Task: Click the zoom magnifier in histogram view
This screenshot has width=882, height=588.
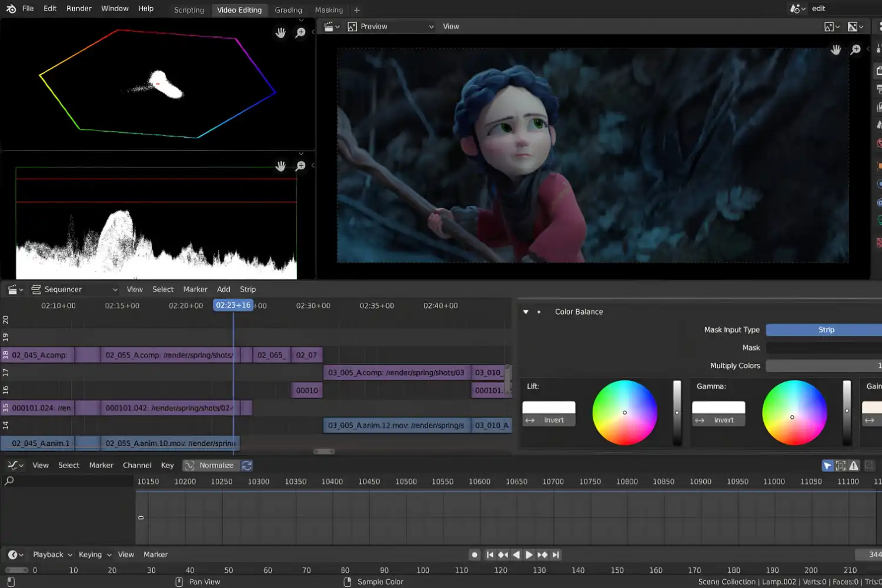Action: (x=300, y=166)
